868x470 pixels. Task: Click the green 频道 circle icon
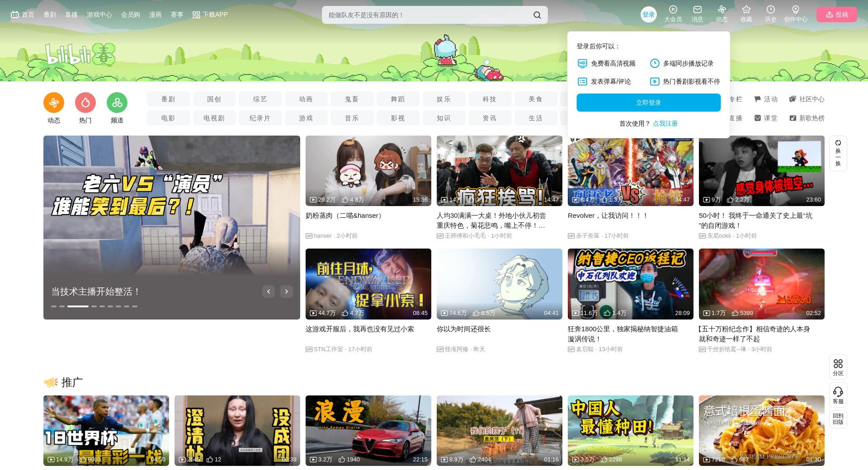(x=117, y=103)
